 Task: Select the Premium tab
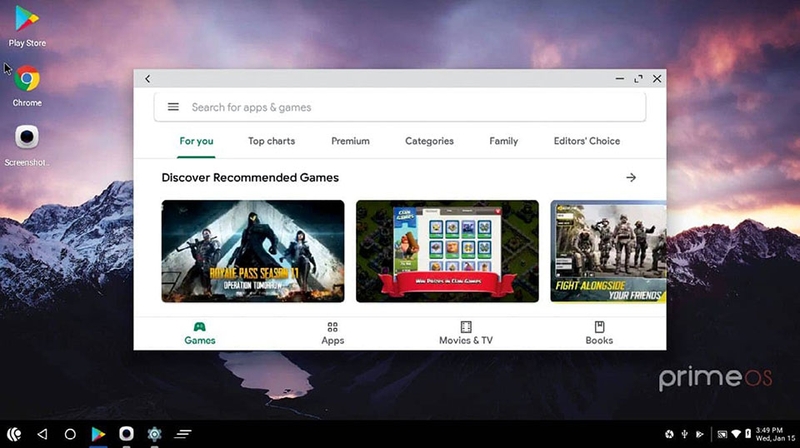(x=351, y=141)
